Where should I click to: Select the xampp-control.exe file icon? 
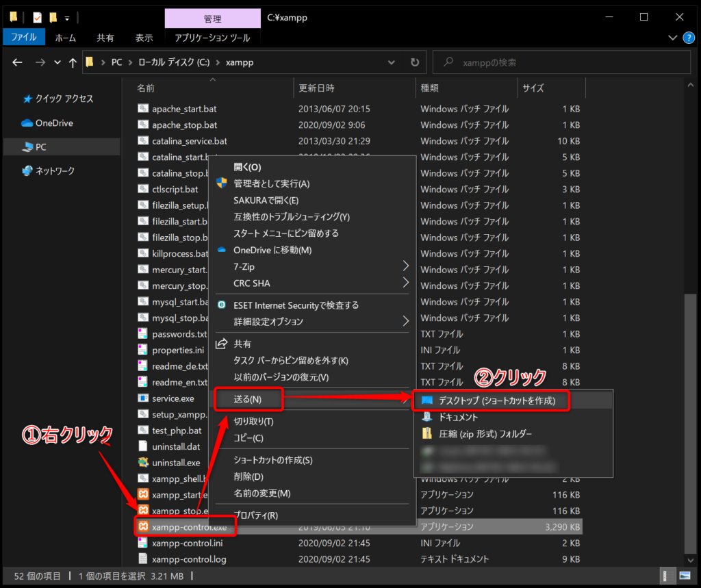(x=143, y=526)
